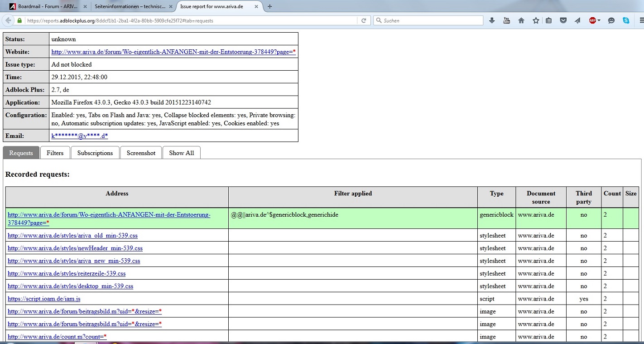Screen dimensions: 644x344
Task: Open the Adblock Plus dropdown arrow
Action: point(599,20)
